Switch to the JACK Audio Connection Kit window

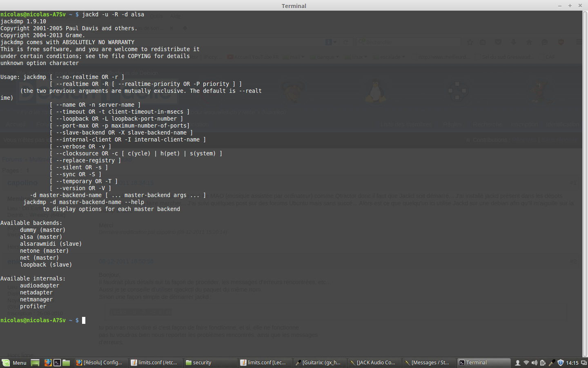coord(374,363)
